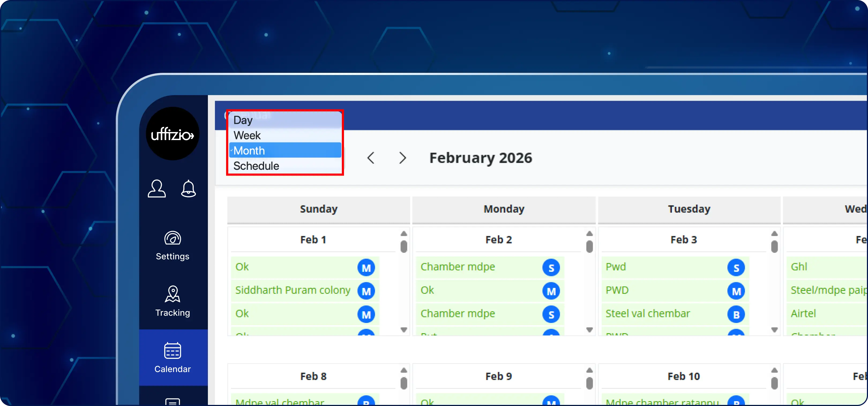Select Week from the view dropdown
This screenshot has height=406, width=868.
pyautogui.click(x=247, y=136)
